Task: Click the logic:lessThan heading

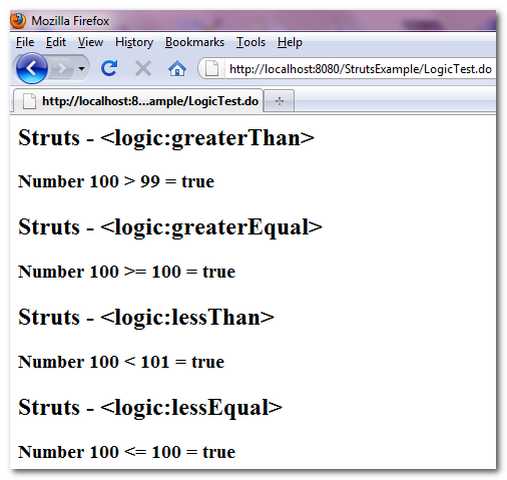Action: pyautogui.click(x=146, y=317)
